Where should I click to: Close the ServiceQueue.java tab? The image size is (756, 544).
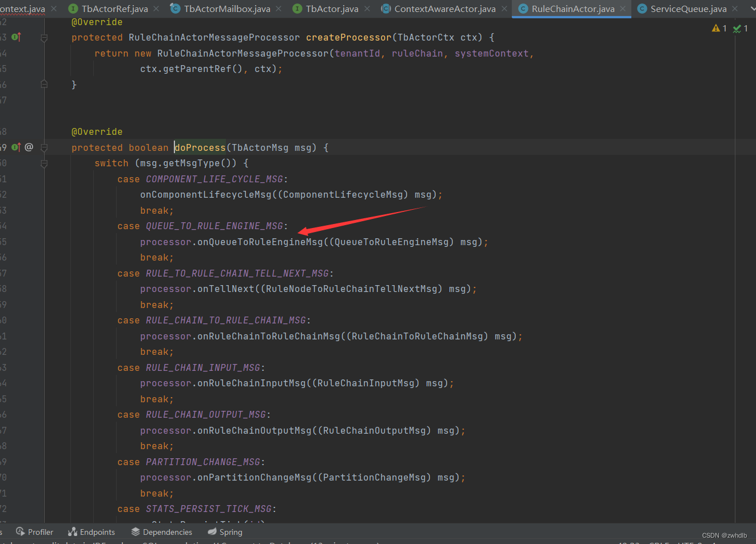point(735,9)
